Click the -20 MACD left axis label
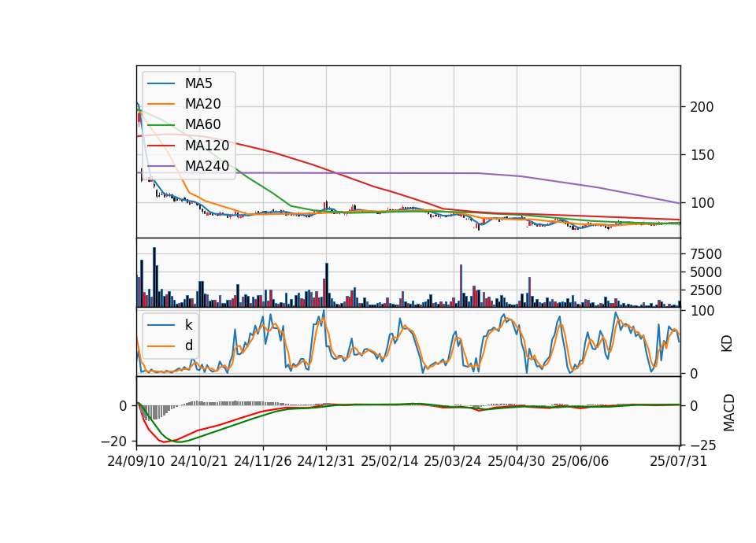 tap(113, 441)
